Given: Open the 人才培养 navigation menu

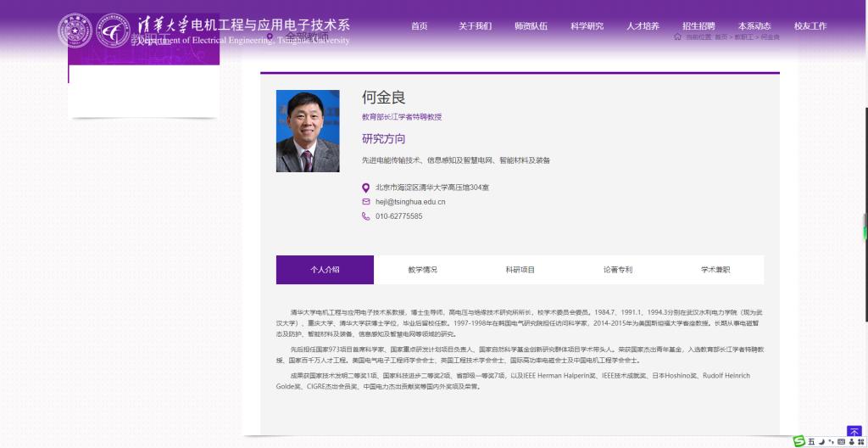Looking at the screenshot, I should [x=643, y=26].
